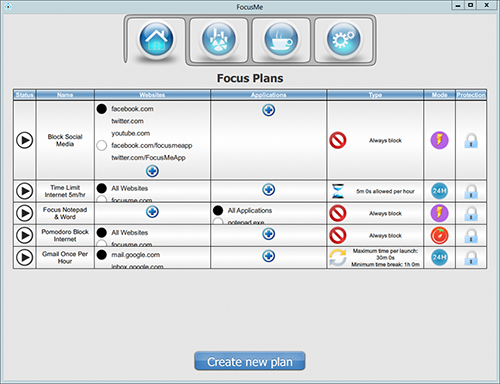Click hourglass type icon for Time Limit plan

[338, 191]
